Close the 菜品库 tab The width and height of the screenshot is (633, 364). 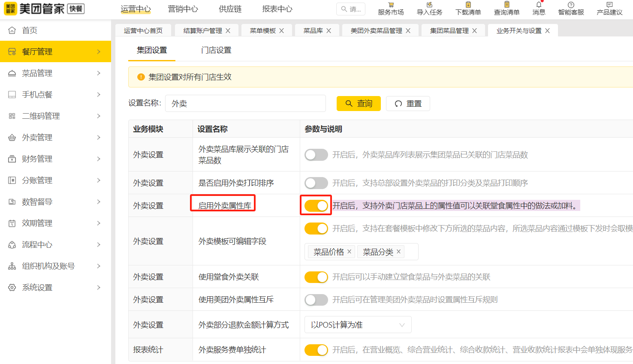329,31
